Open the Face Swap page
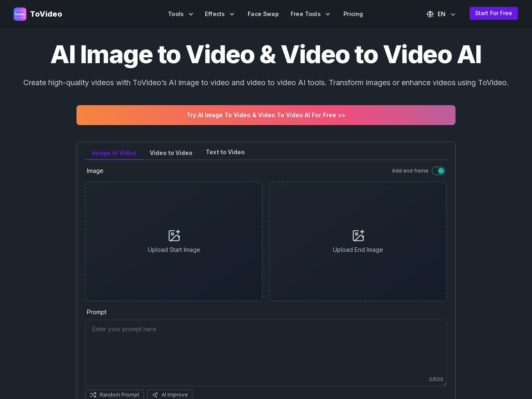 coord(263,14)
